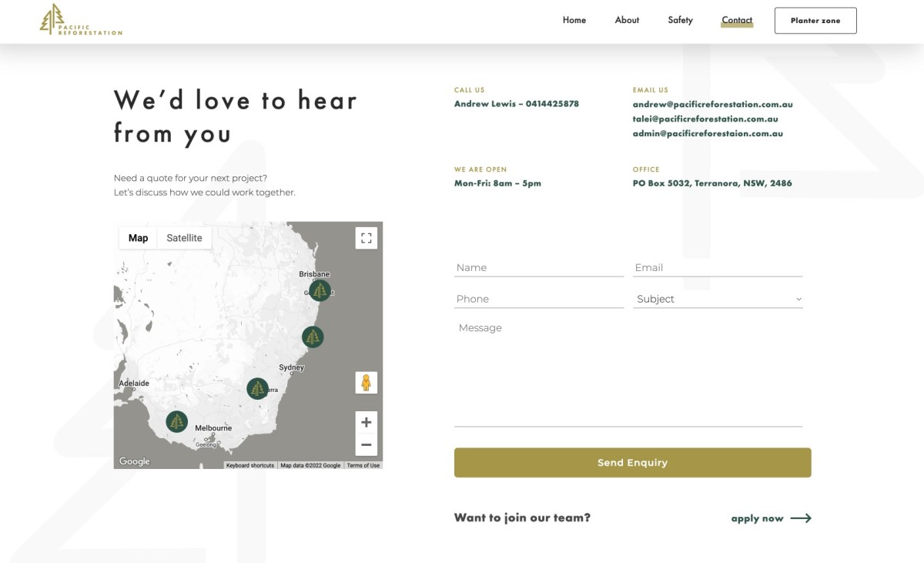Viewport: 924px width, 563px height.
Task: Switch map to Satellite view
Action: click(x=185, y=238)
